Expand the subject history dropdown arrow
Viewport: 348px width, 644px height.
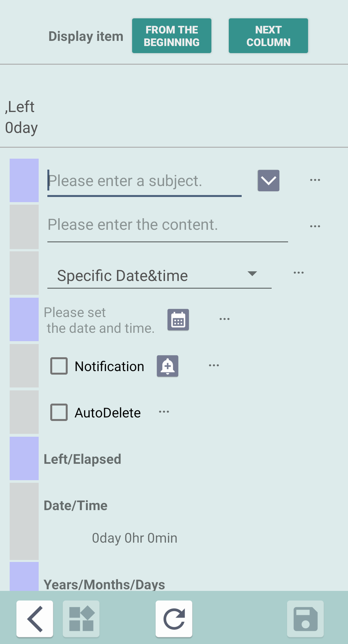click(268, 181)
